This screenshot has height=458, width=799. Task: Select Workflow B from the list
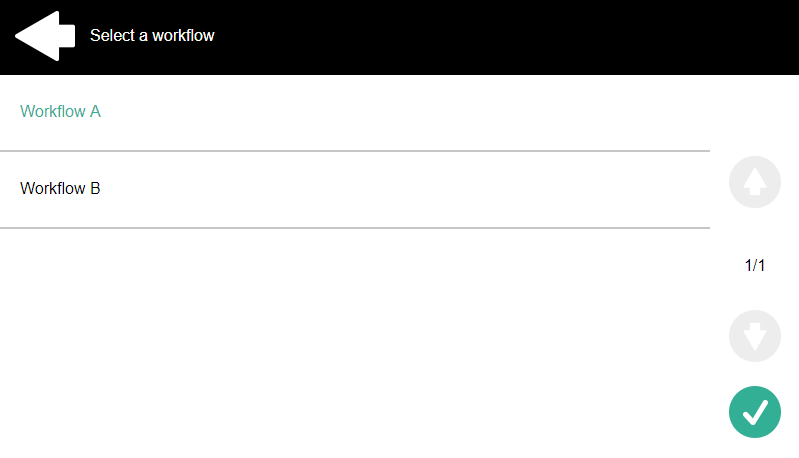coord(61,188)
